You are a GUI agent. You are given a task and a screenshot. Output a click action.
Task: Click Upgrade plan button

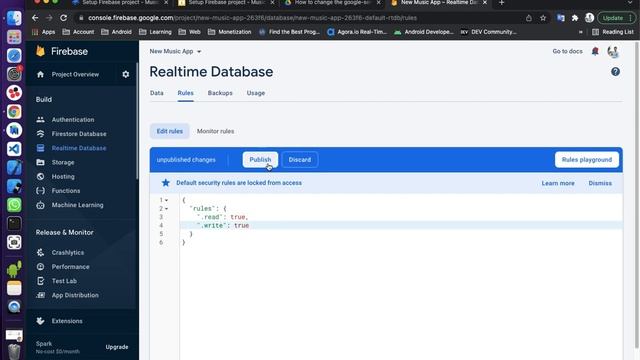(x=117, y=347)
